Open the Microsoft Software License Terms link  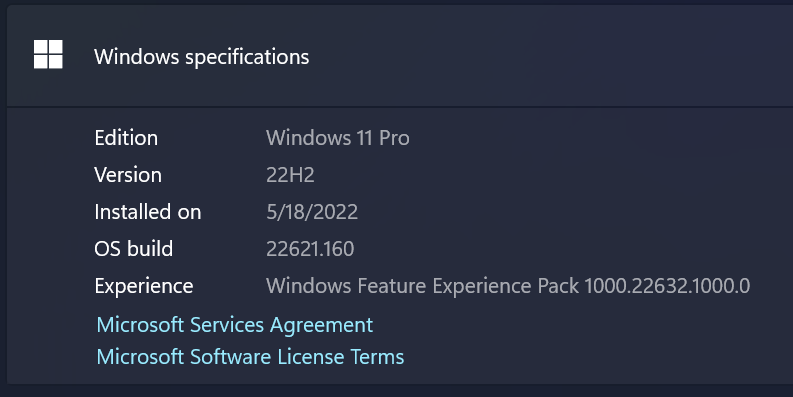pyautogui.click(x=250, y=357)
